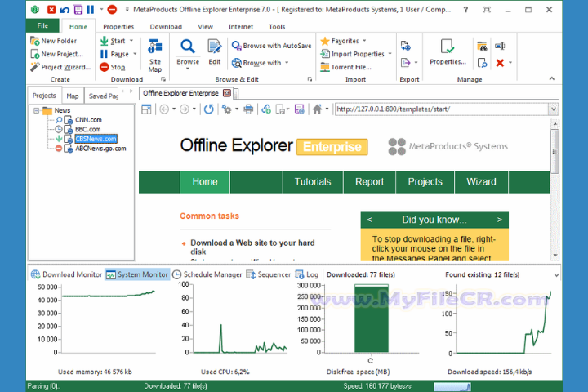Click the Undo icon in title bar
Viewport: 588px width, 392px height.
tap(65, 9)
